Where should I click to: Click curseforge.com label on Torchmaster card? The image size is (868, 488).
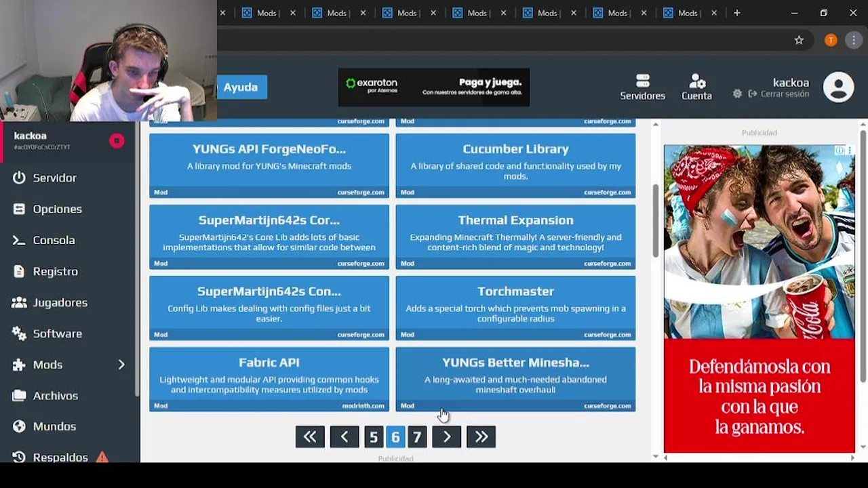click(608, 334)
